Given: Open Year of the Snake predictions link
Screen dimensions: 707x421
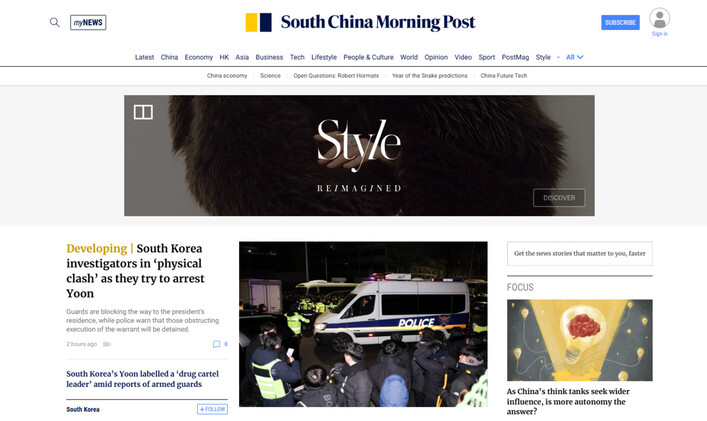Looking at the screenshot, I should click(429, 76).
